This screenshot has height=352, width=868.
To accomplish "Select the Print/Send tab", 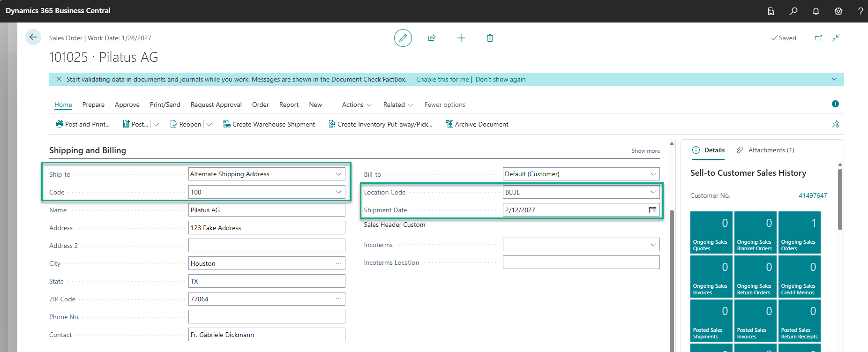I will (x=165, y=105).
